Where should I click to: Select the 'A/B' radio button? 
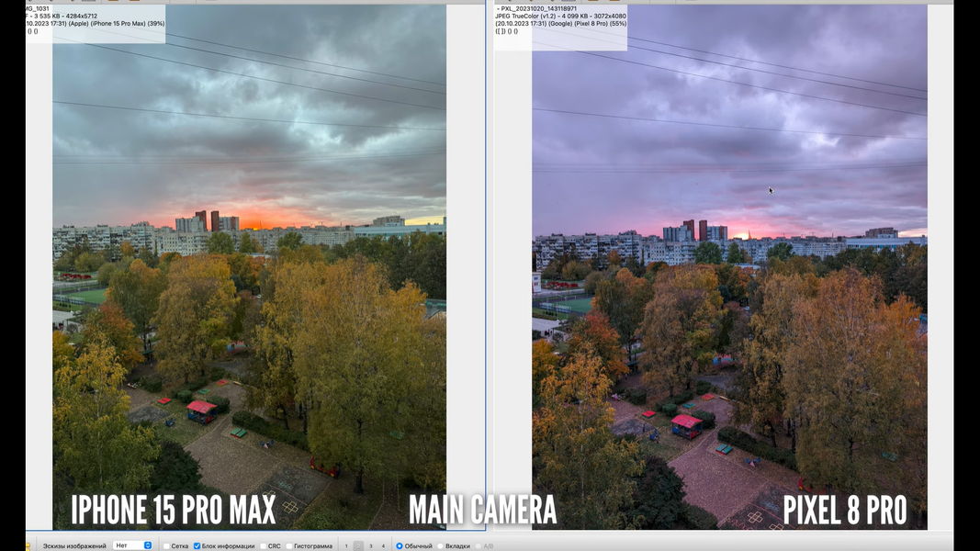coord(479,546)
